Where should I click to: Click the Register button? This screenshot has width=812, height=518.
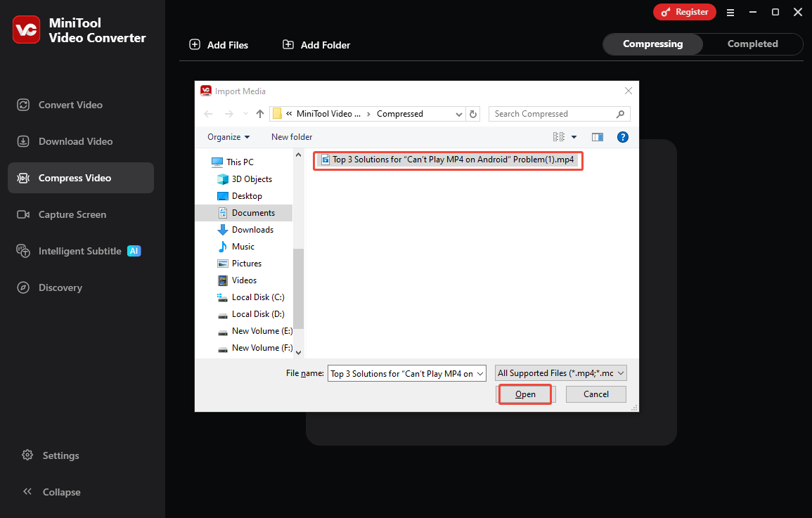[x=684, y=12]
